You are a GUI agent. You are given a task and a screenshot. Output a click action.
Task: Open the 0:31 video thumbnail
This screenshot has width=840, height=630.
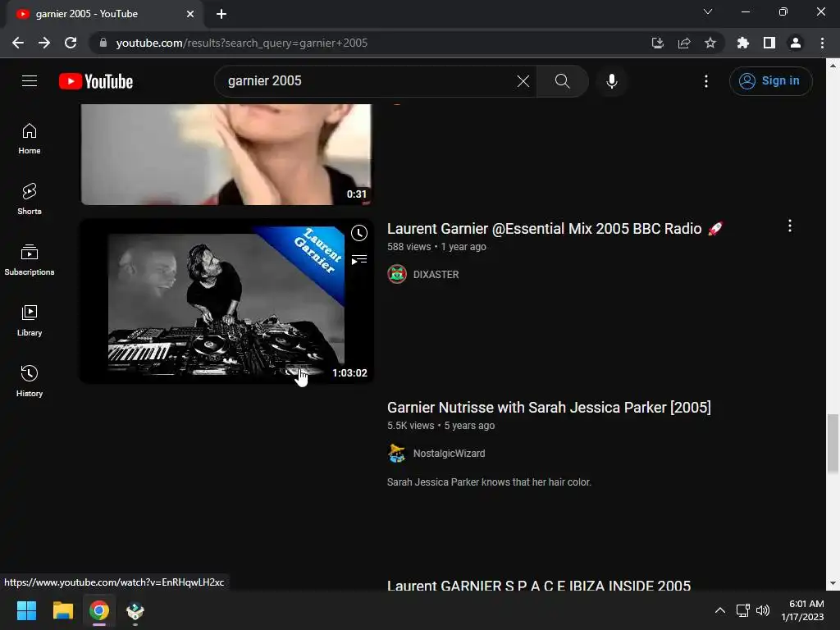coord(226,154)
